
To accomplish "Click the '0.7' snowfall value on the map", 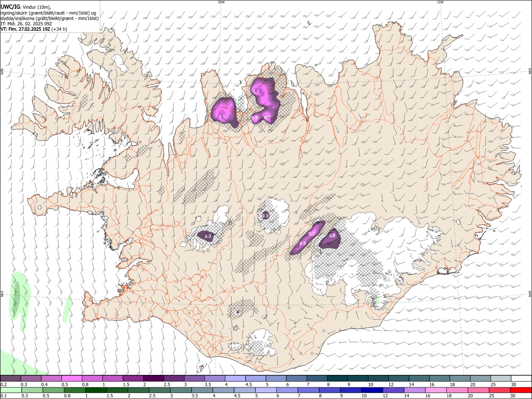I will [311, 234].
